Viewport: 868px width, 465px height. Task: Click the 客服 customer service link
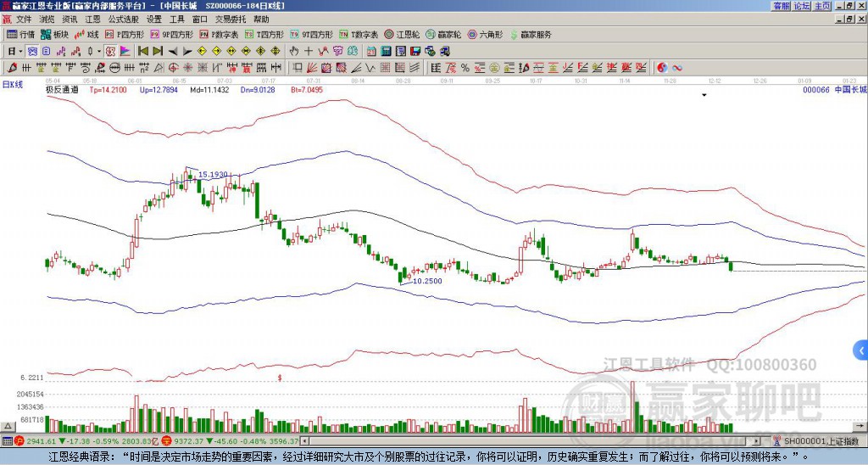(x=782, y=6)
